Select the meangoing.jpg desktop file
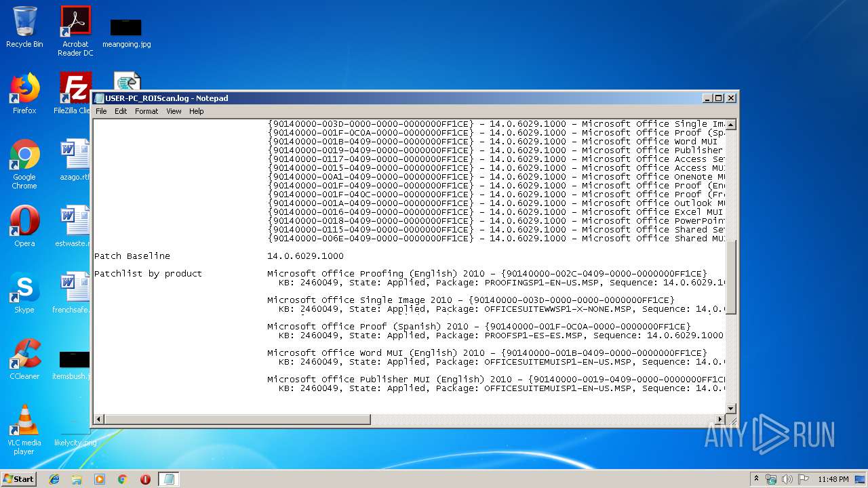The width and height of the screenshot is (868, 488). tap(126, 33)
